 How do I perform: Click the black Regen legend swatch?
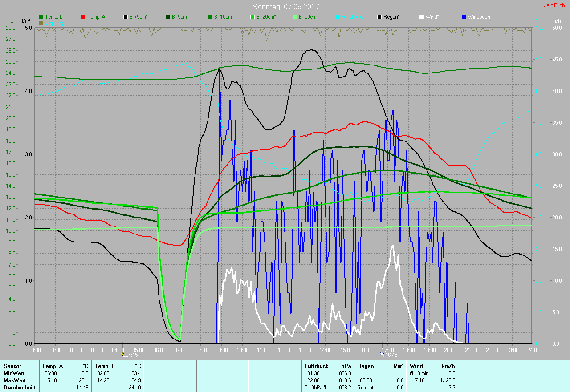[x=379, y=17]
